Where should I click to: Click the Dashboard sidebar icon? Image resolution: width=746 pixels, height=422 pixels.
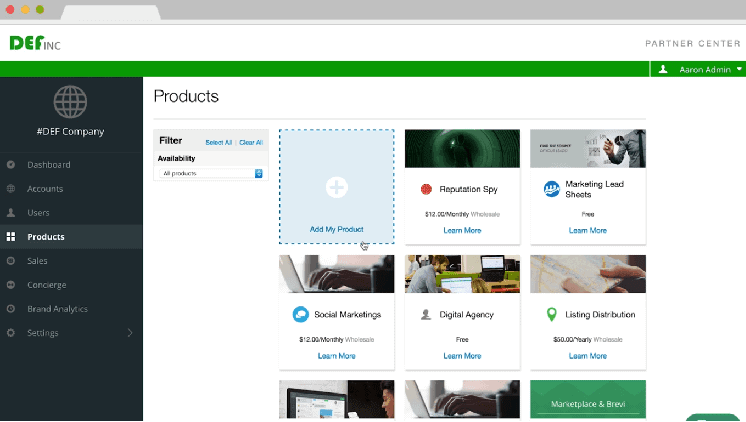pos(11,165)
